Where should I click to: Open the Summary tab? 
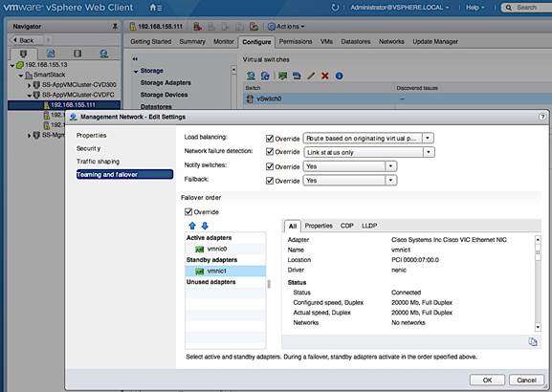[x=192, y=41]
